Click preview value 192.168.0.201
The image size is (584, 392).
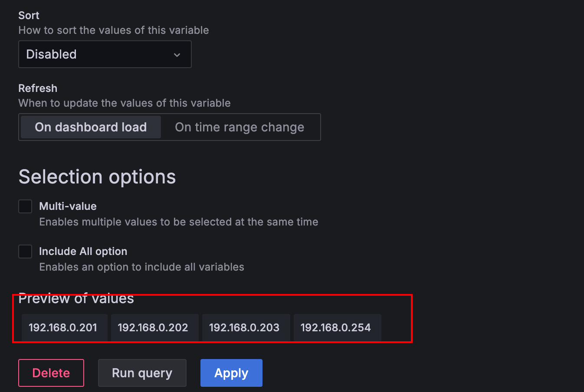point(63,327)
